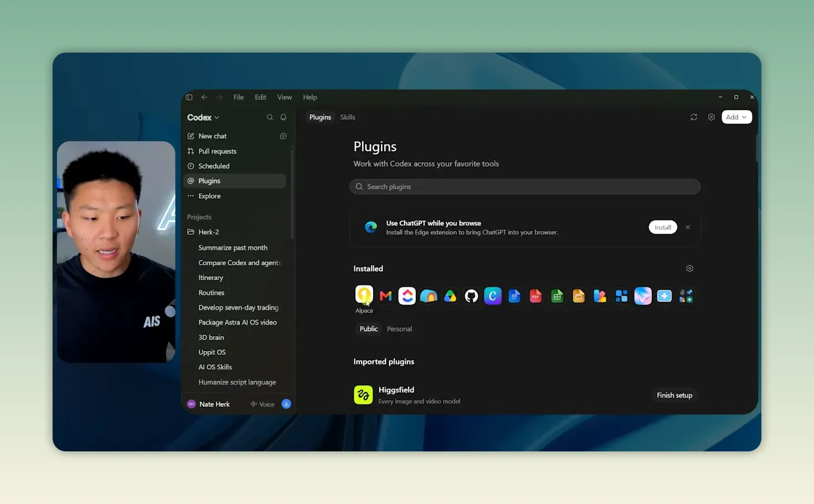This screenshot has width=814, height=504.
Task: Go back with the left arrow
Action: tap(204, 97)
